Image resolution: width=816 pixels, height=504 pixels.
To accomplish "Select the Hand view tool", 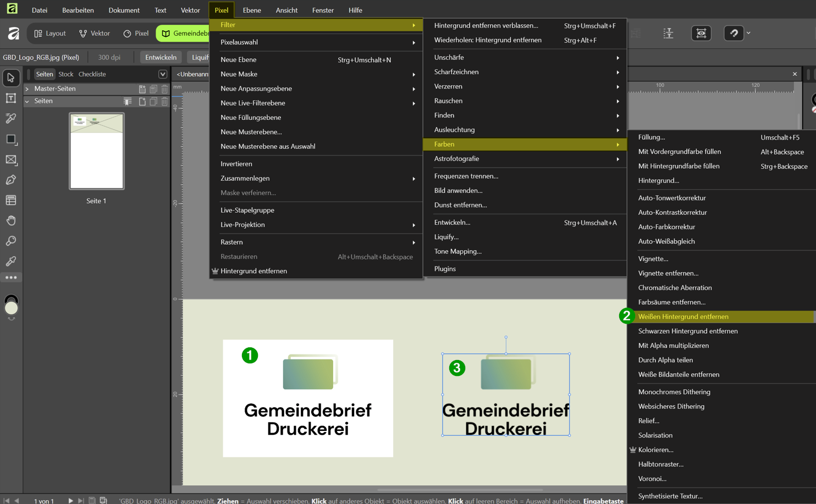I will click(11, 220).
